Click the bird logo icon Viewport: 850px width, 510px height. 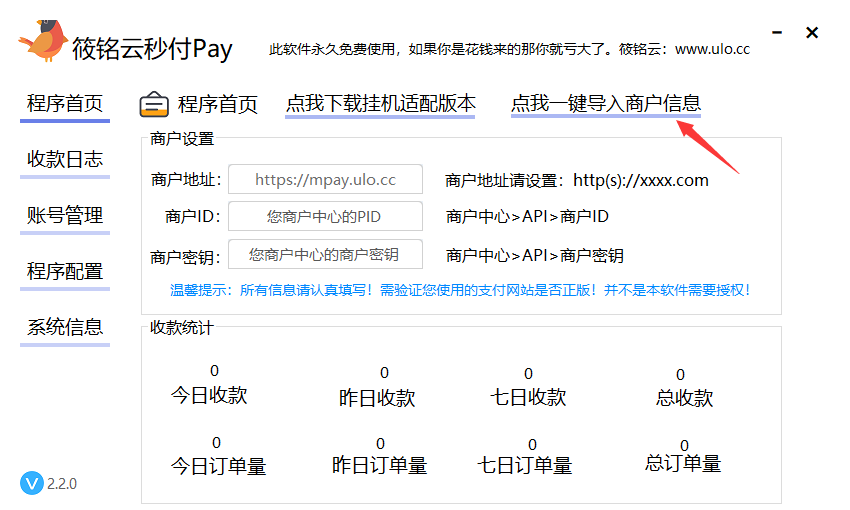pos(43,41)
